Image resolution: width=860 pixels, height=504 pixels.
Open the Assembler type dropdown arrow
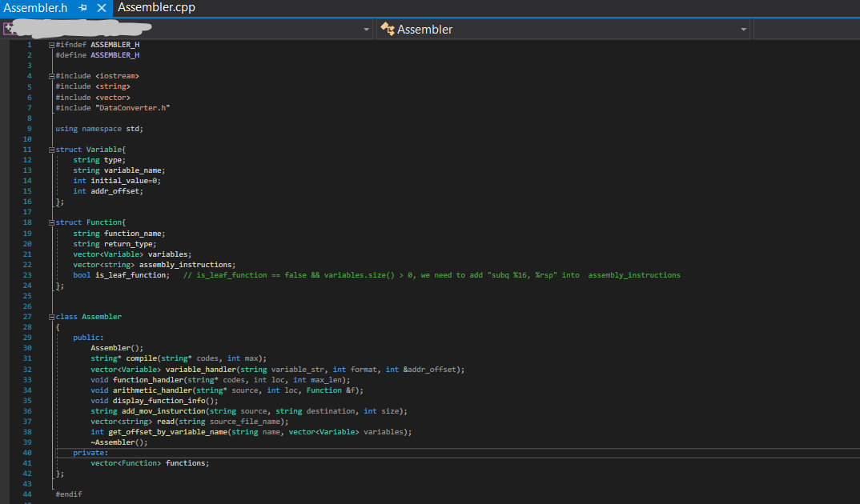point(744,30)
